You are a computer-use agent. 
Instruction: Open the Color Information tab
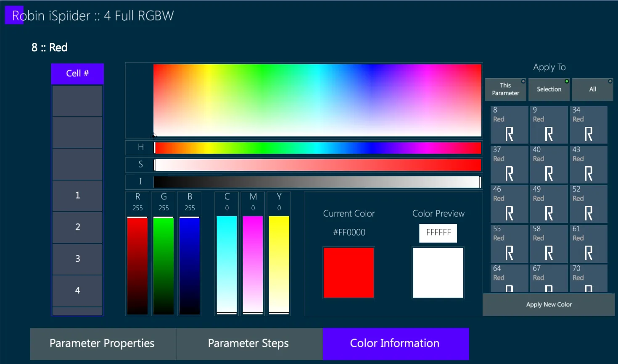(x=396, y=344)
